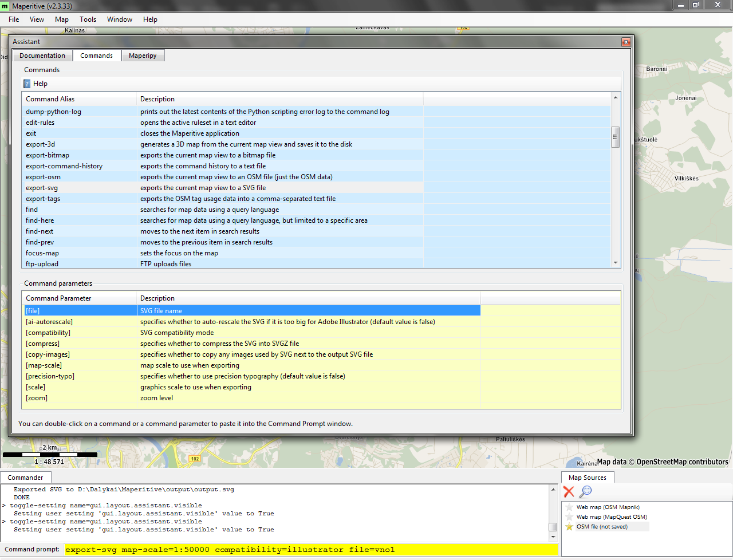Switch to the Documentation tab

pyautogui.click(x=42, y=56)
